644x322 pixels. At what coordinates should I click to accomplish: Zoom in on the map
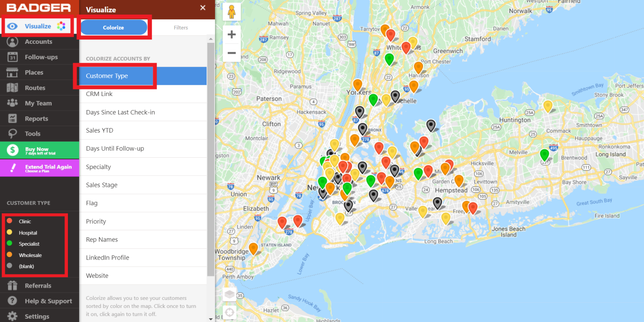(x=231, y=34)
